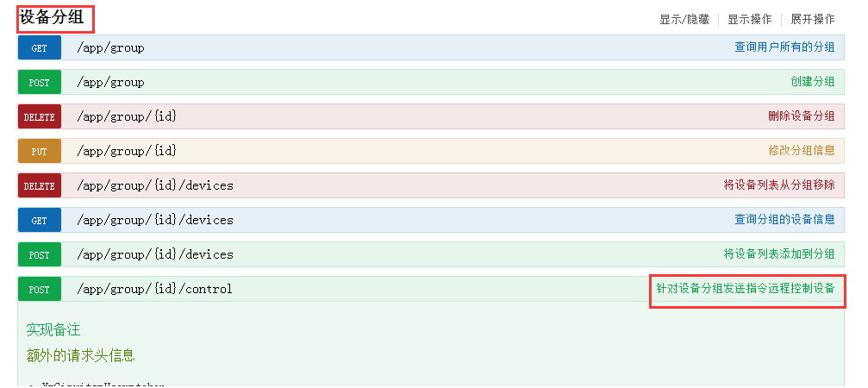The image size is (868, 388).
Task: Open the 修改分组信息 operation link
Action: (x=801, y=151)
